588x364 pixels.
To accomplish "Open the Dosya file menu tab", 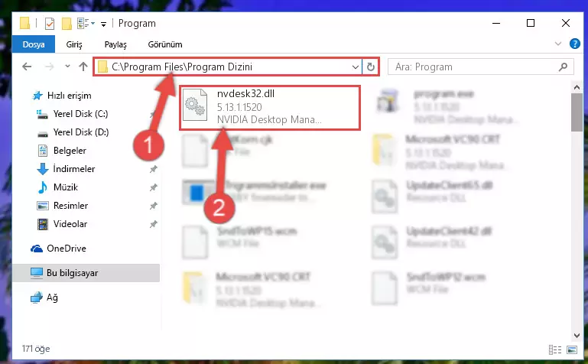I will pyautogui.click(x=34, y=44).
